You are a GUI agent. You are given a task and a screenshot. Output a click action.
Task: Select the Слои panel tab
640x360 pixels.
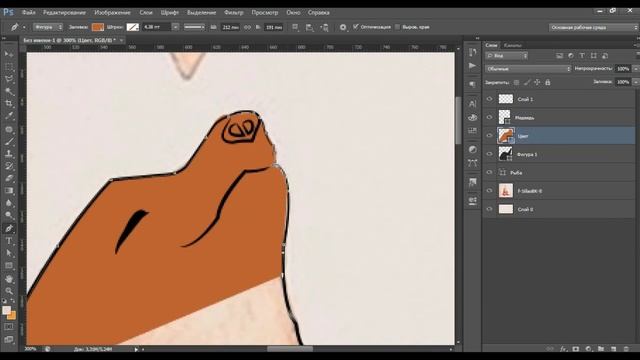(491, 45)
